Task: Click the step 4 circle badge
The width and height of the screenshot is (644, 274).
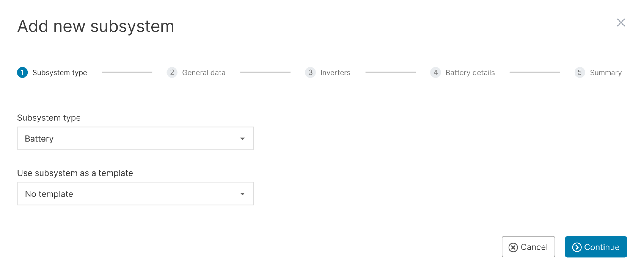Action: [436, 72]
